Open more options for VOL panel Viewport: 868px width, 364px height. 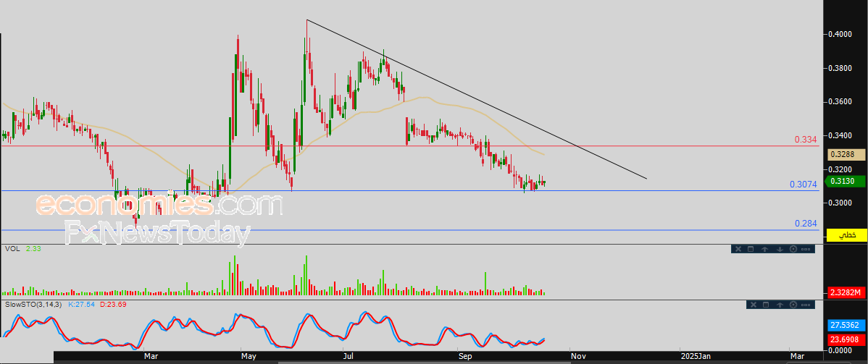pos(806,249)
